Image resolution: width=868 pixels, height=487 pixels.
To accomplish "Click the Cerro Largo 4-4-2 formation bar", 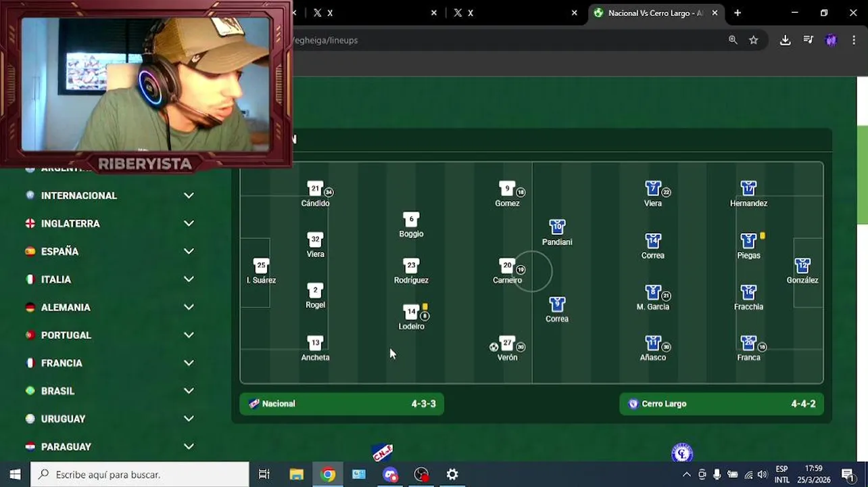I will click(x=721, y=404).
